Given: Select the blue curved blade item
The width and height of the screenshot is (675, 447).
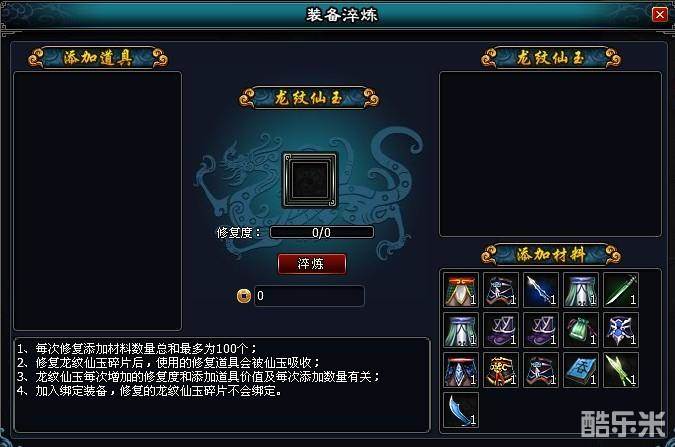Looking at the screenshot, I should [x=461, y=410].
